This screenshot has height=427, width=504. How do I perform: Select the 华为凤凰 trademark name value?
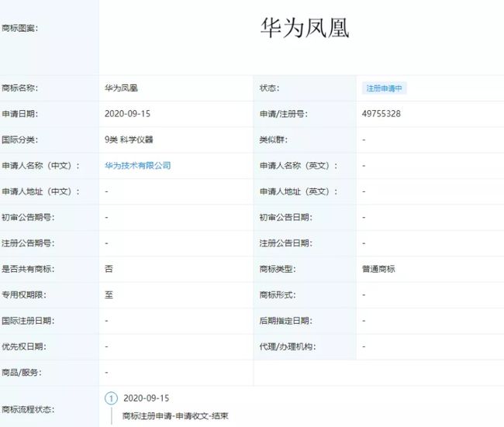click(x=121, y=88)
